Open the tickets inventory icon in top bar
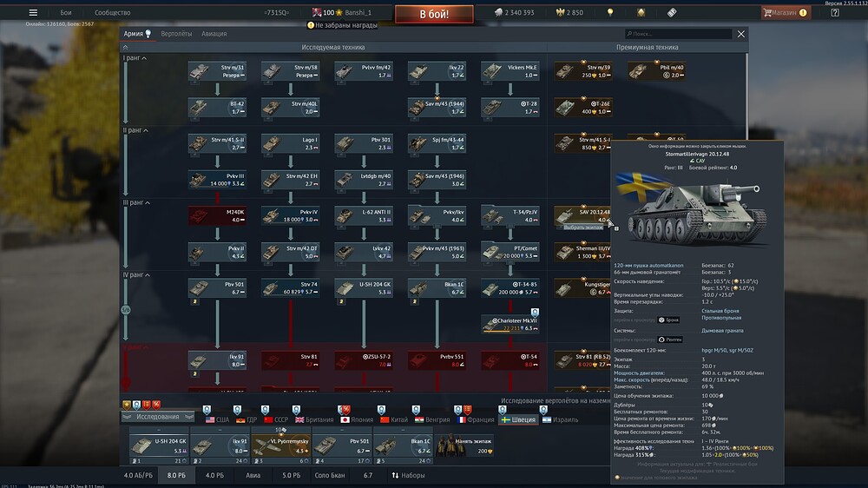 (672, 12)
